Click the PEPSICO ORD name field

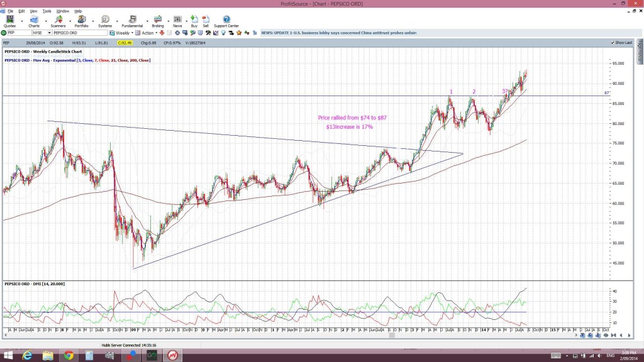coord(80,33)
